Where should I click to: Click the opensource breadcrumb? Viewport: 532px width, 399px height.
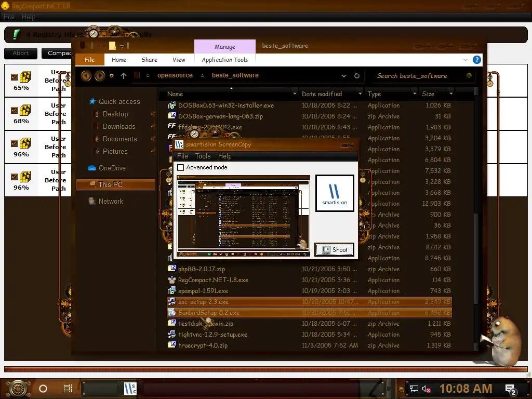[175, 75]
